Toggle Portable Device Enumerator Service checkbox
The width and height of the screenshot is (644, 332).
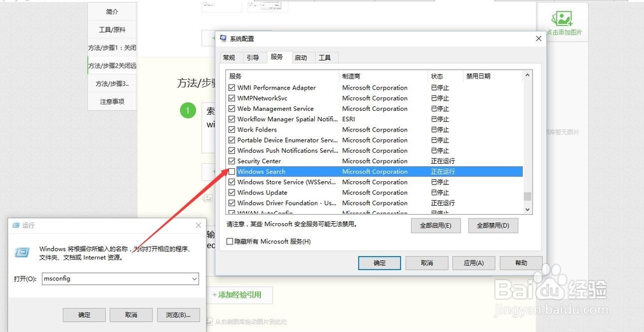click(x=232, y=140)
